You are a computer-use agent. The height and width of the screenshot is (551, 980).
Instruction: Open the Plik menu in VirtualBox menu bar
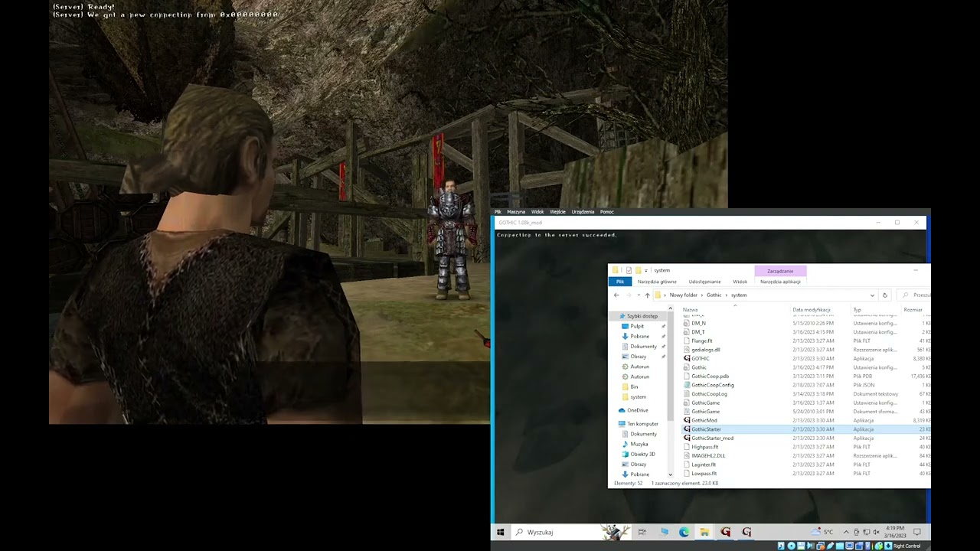coord(498,212)
